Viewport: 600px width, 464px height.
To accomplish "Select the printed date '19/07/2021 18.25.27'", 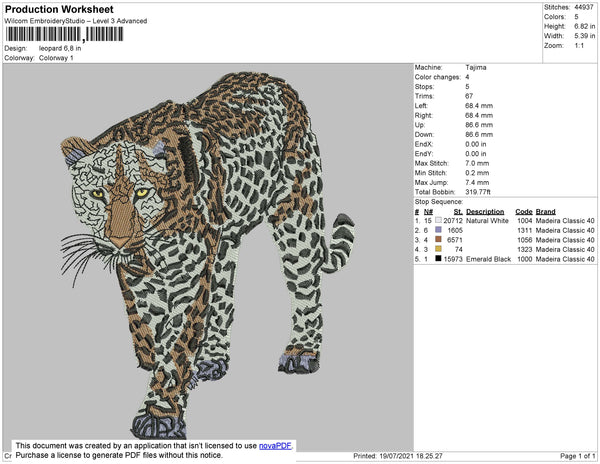I will (411, 456).
